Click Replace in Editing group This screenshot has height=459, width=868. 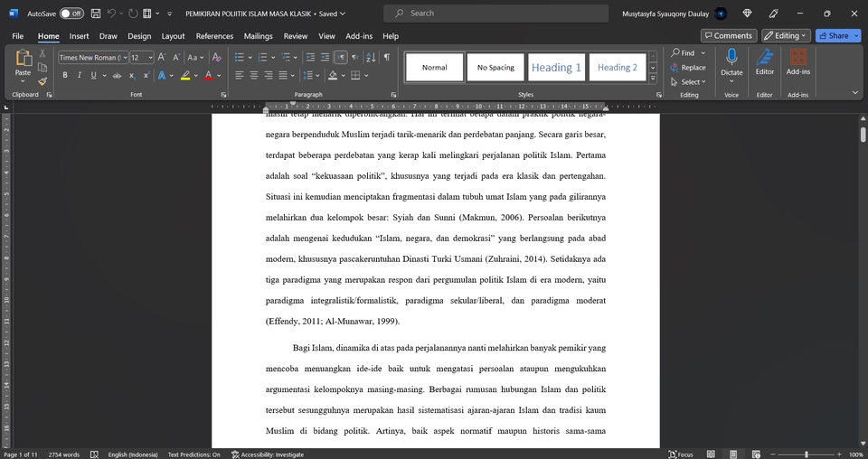tap(688, 68)
